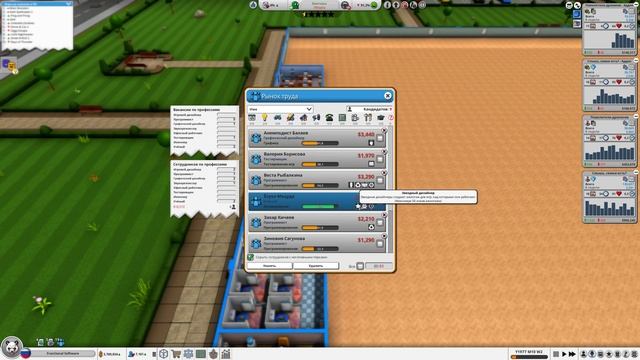
Task: Open the Имя sort dropdown in labor market
Action: click(x=280, y=109)
